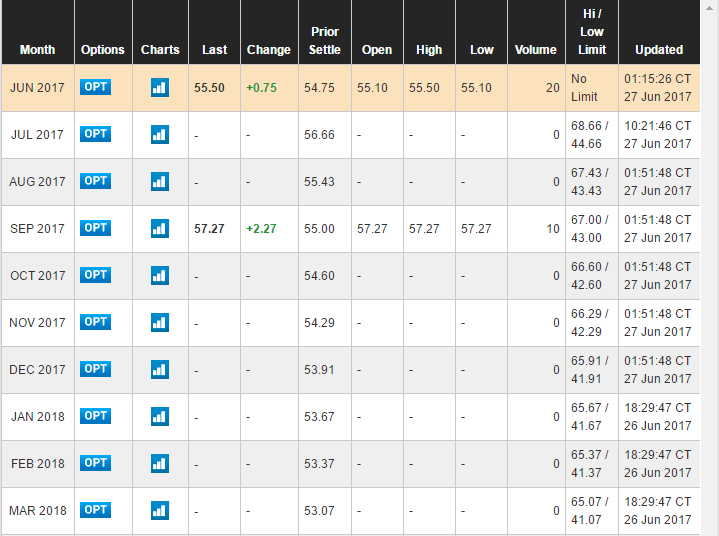This screenshot has width=719, height=536.
Task: Select the DEC 2017 month cell
Action: (38, 370)
